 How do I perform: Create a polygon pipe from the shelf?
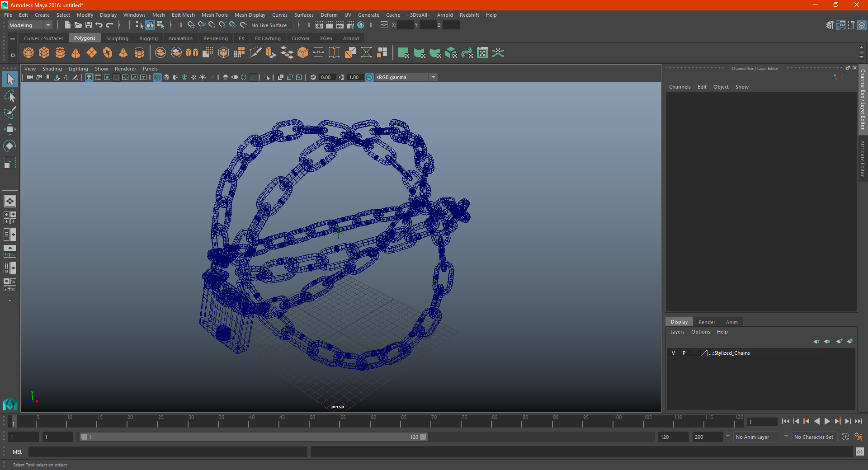point(139,53)
